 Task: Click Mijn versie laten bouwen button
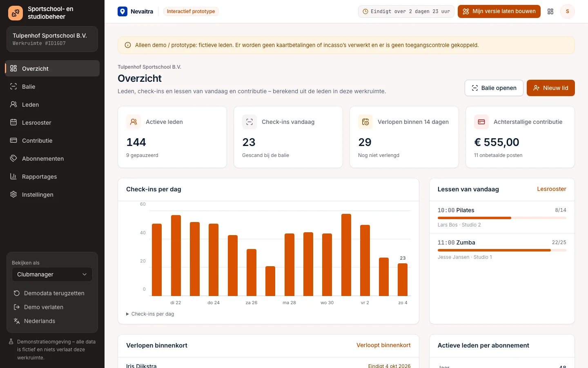[499, 11]
